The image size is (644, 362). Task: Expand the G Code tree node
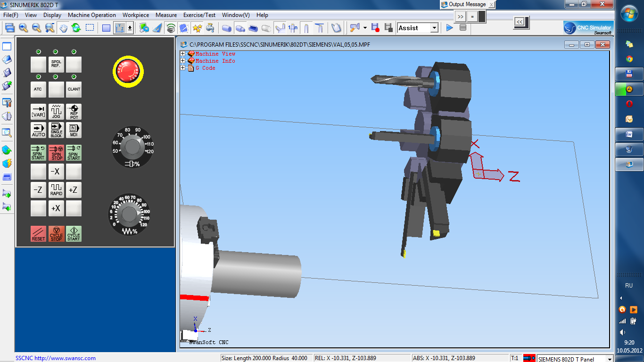(x=183, y=68)
